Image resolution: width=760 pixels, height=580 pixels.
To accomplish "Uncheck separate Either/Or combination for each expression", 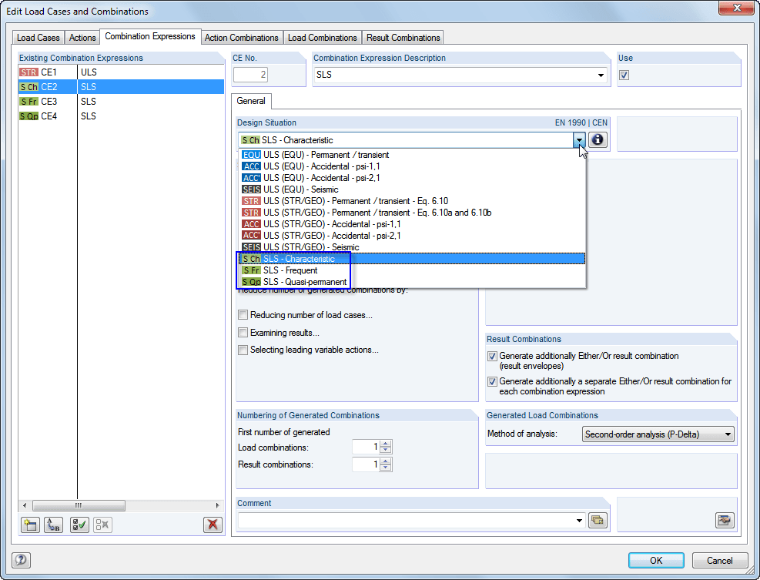I will [492, 381].
